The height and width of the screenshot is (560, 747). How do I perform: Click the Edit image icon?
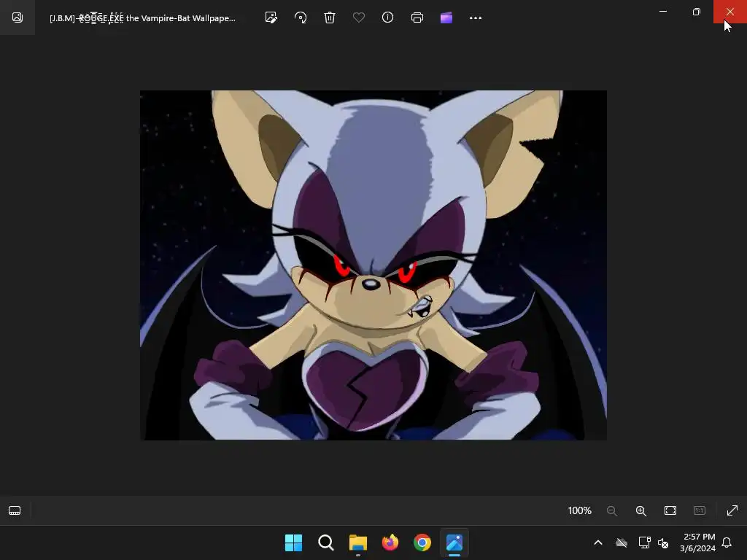(x=271, y=17)
